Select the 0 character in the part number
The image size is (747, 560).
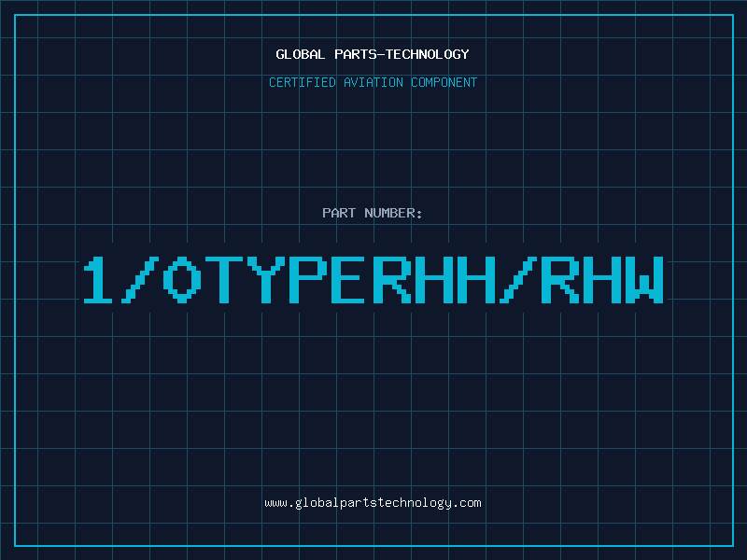[x=182, y=280]
